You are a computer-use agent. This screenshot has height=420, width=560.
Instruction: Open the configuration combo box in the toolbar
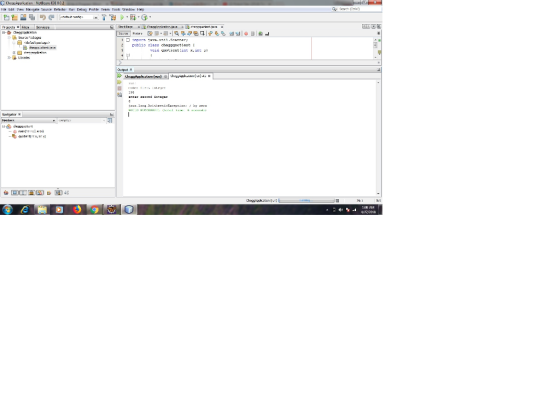pyautogui.click(x=79, y=17)
